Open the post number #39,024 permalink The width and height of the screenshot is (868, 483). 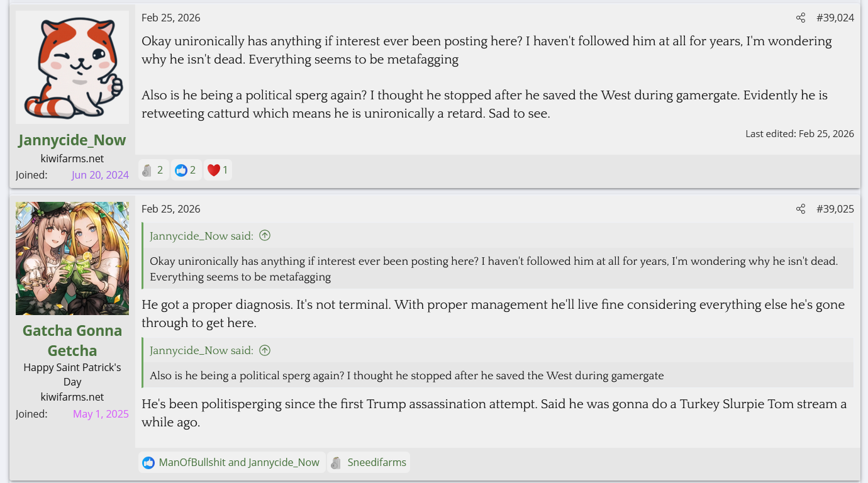coord(835,18)
